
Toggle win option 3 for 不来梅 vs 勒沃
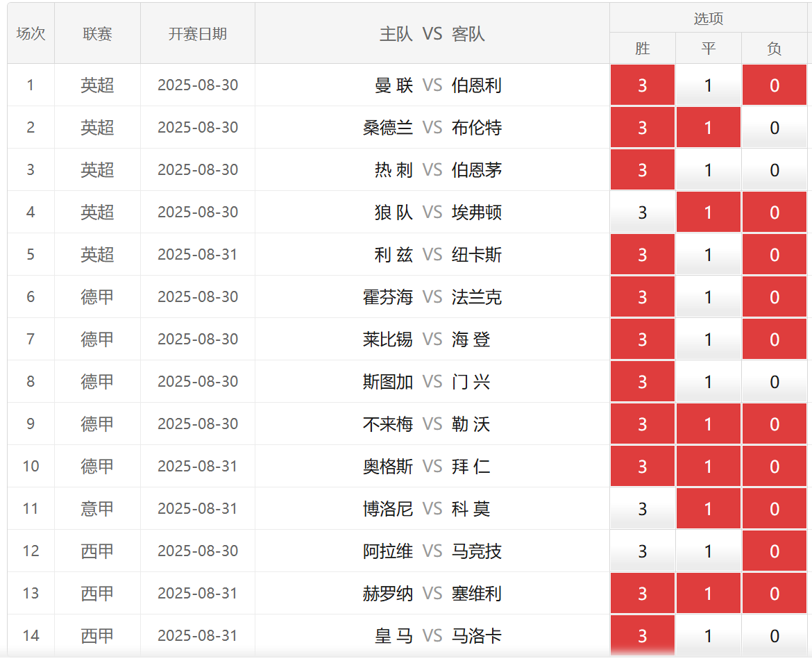(642, 424)
